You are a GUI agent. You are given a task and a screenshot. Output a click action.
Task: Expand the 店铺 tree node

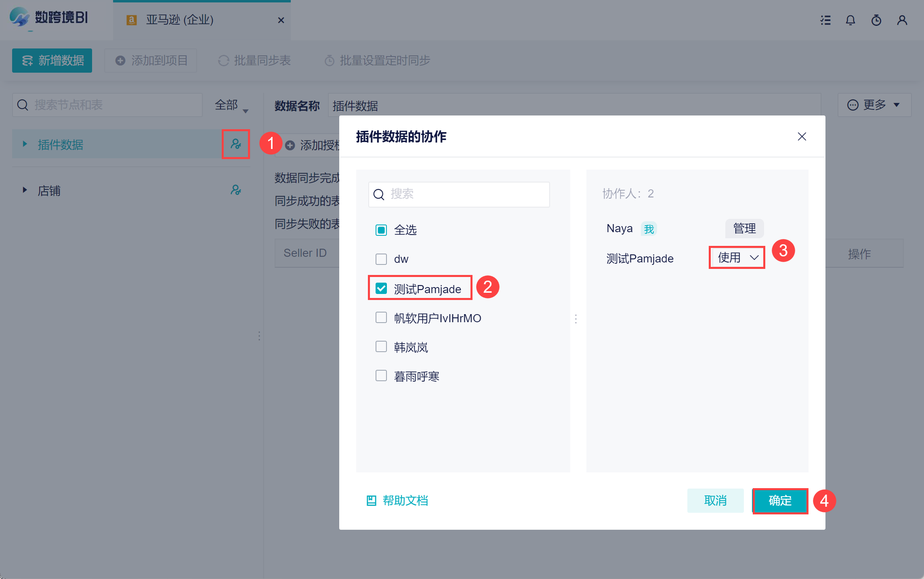point(25,190)
